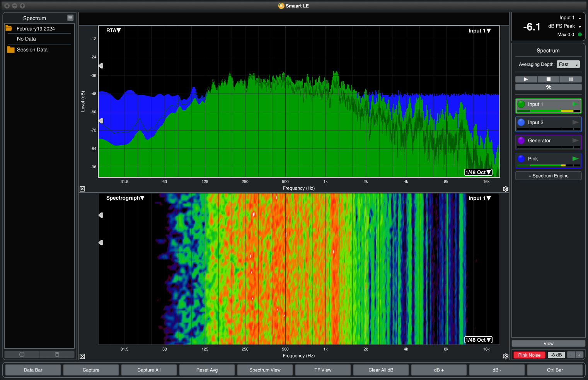This screenshot has height=380, width=588.
Task: Toggle Input 1 engine play arrow
Action: click(575, 104)
